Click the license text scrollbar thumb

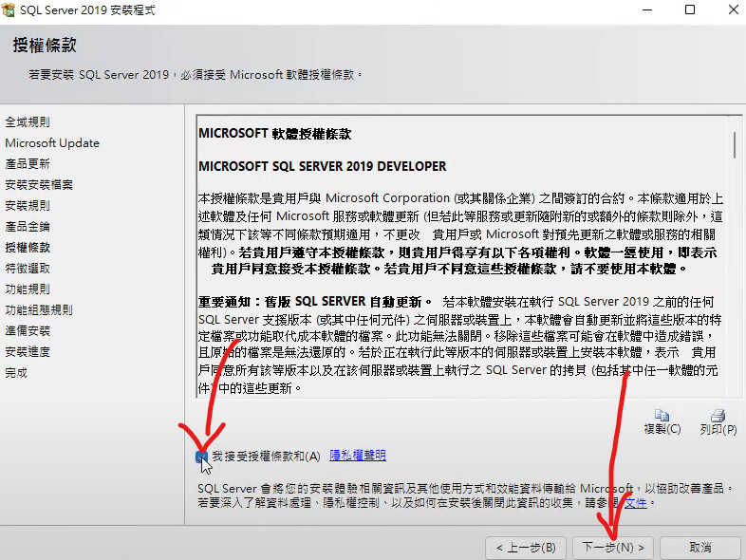735,144
